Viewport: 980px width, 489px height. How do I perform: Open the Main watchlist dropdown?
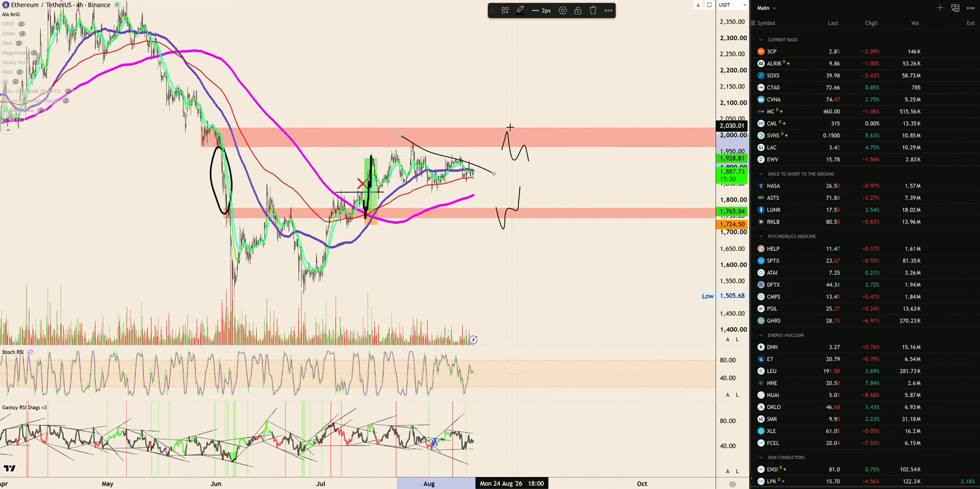click(x=766, y=8)
